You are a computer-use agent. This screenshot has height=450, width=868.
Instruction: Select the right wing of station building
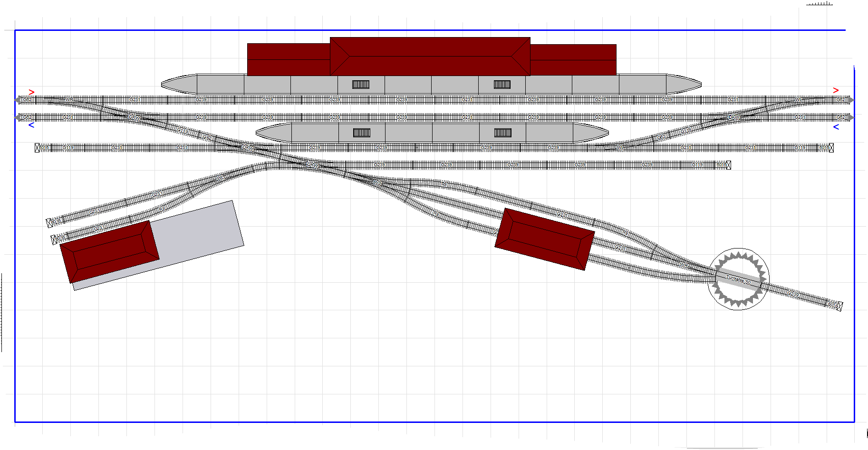(573, 60)
